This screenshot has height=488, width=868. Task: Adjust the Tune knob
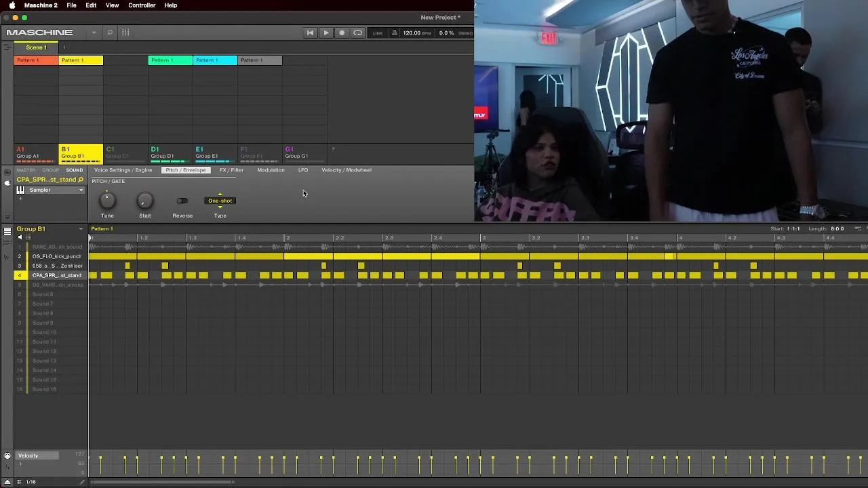coord(107,201)
